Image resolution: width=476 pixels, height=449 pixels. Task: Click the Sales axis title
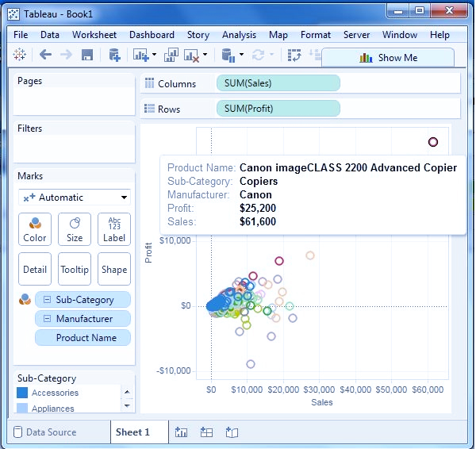tap(322, 402)
